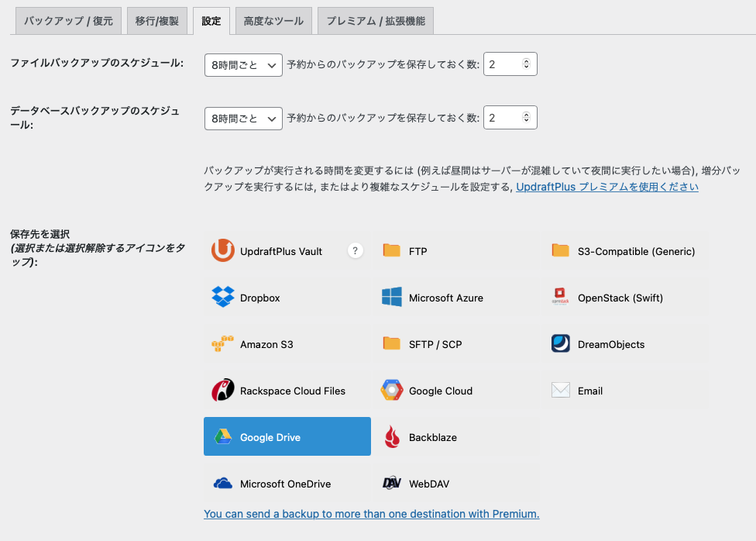Image resolution: width=756 pixels, height=541 pixels.
Task: Increase the file backup retain count
Action: 527,61
